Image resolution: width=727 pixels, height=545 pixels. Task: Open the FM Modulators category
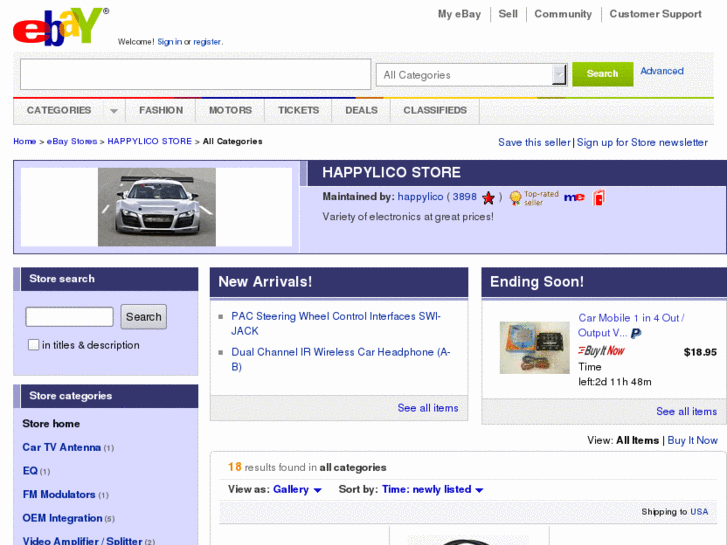[59, 494]
